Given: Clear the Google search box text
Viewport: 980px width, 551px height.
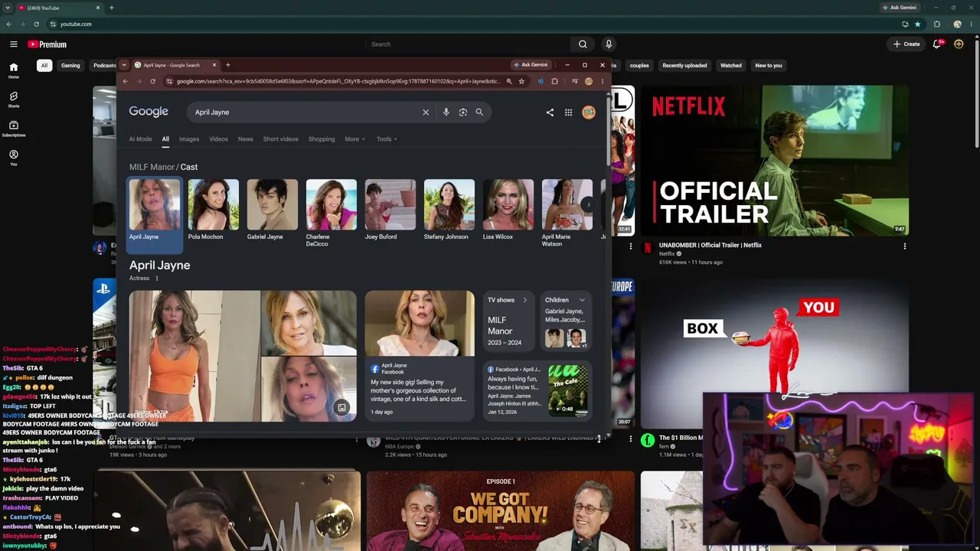Looking at the screenshot, I should (426, 112).
